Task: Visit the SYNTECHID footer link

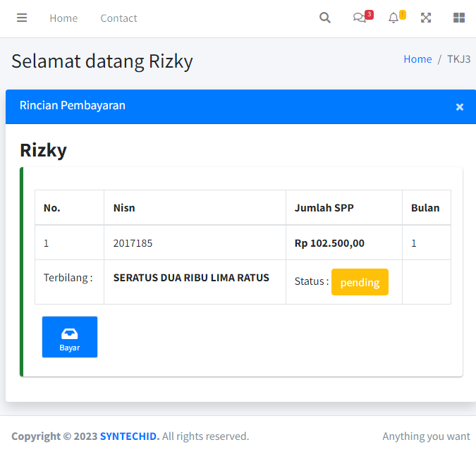Action: click(x=129, y=436)
